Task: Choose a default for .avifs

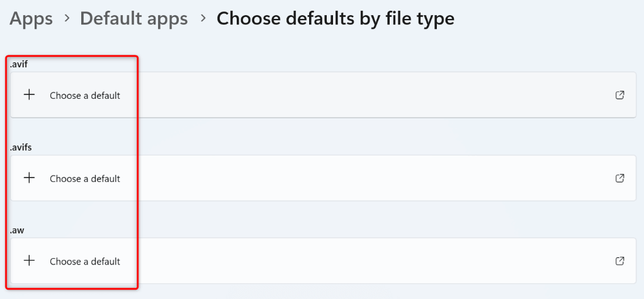Action: click(x=85, y=179)
